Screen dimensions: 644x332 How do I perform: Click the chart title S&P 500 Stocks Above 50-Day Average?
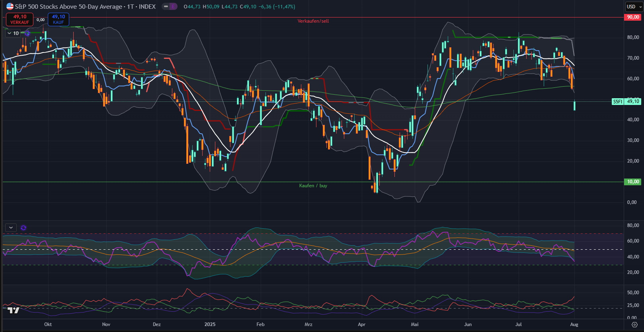click(x=68, y=6)
